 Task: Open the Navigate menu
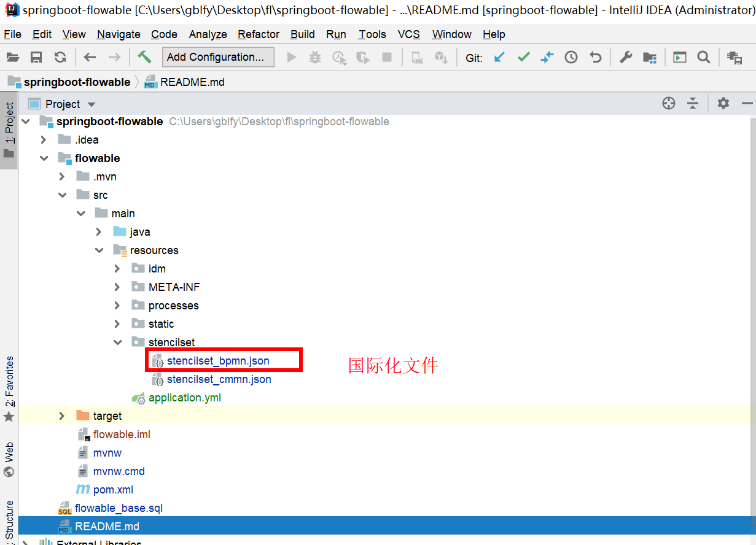tap(119, 34)
